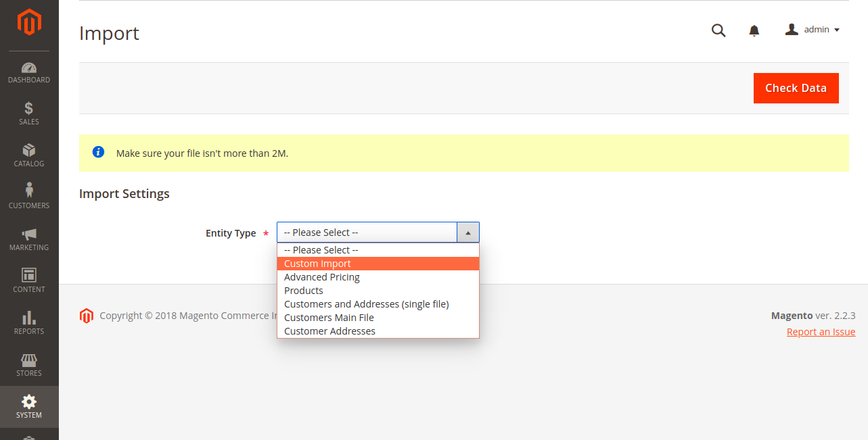Collapse the Entity Type dropdown arrow
868x440 pixels.
pos(468,233)
